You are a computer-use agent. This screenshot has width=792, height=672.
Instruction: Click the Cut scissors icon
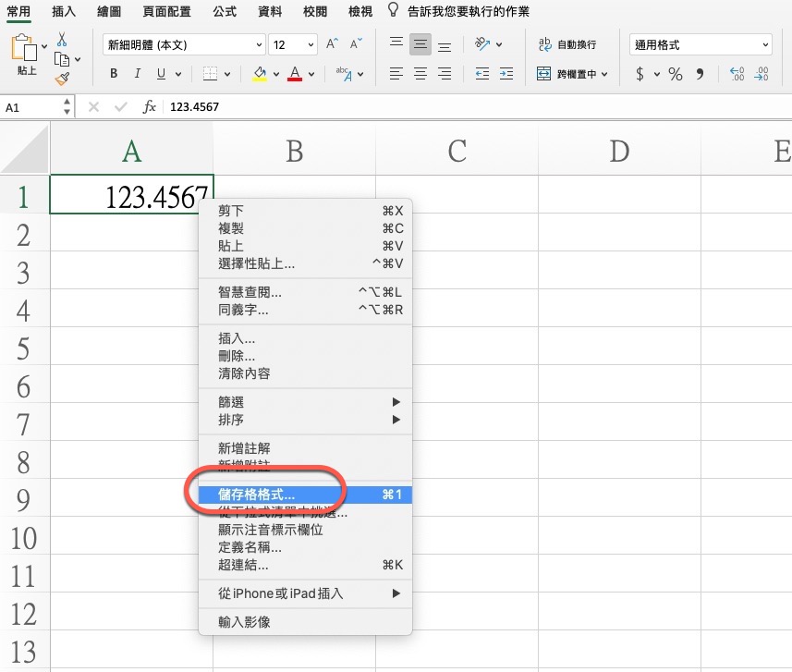(62, 40)
